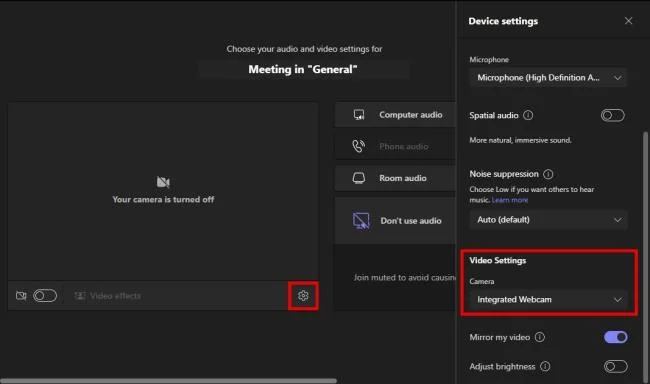Click the horizontal scrollbar at bottom
This screenshot has width=650, height=384.
click(x=169, y=381)
